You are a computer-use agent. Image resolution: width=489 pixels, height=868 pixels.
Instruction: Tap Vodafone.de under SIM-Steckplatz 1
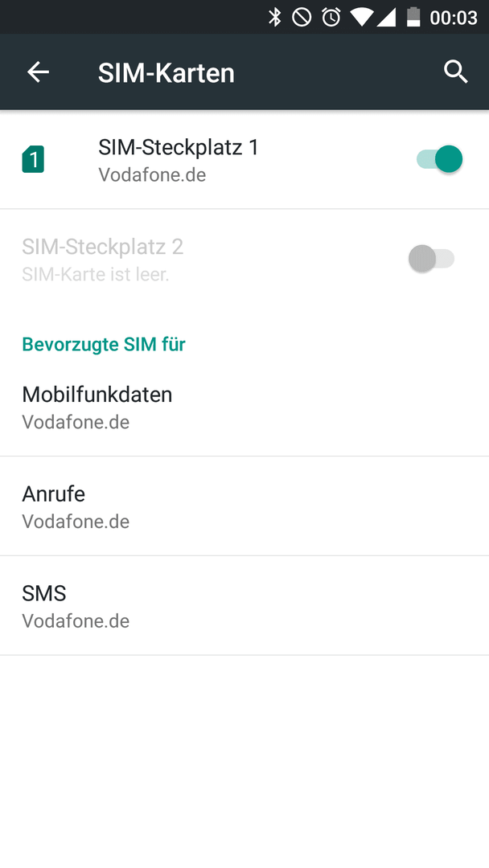point(152,175)
